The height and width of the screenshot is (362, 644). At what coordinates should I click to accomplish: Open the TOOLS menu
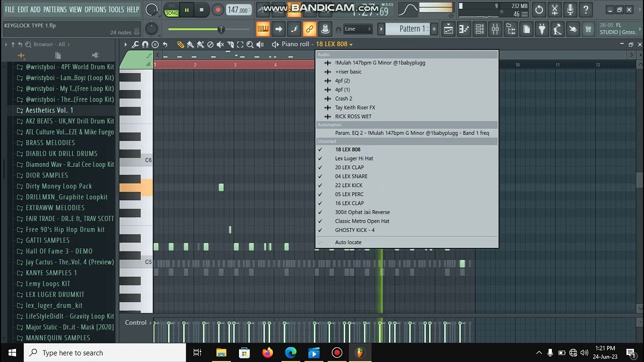click(x=116, y=10)
